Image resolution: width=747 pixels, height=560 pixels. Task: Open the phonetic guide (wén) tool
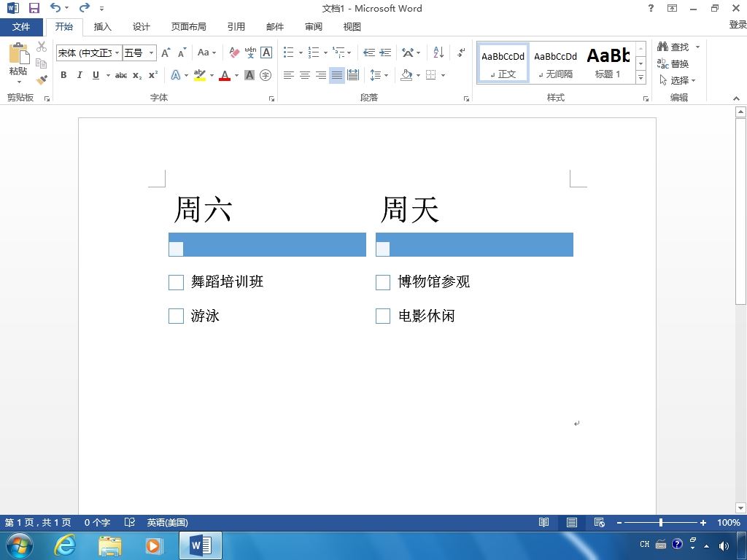pyautogui.click(x=250, y=52)
